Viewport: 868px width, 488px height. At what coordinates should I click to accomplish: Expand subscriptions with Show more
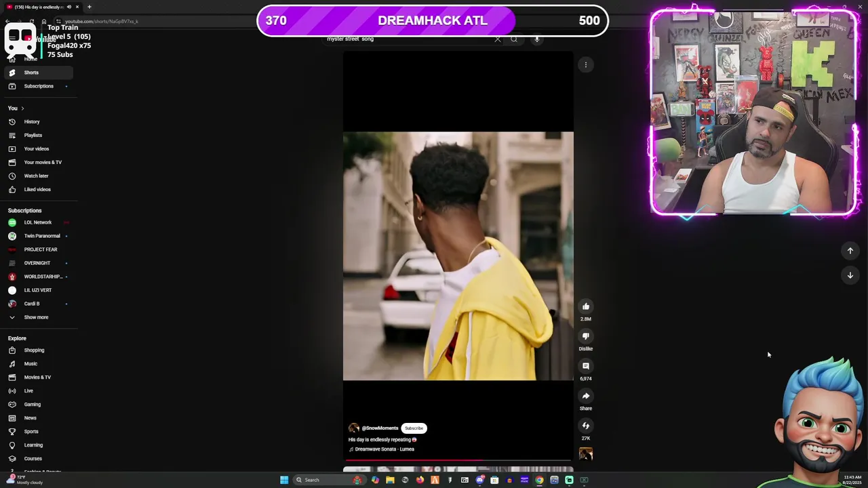[x=39, y=317]
